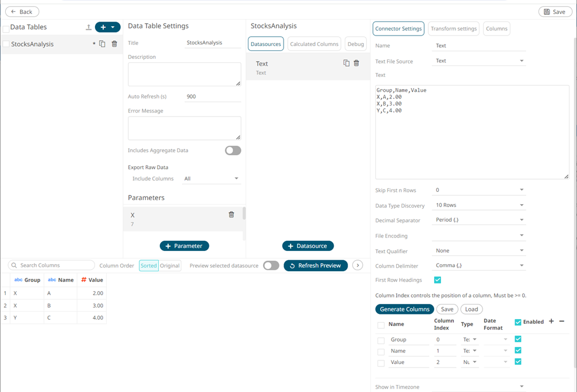Screen dimensions: 577x392
Task: Click the Parameters list scrollbar
Action: pos(244,213)
